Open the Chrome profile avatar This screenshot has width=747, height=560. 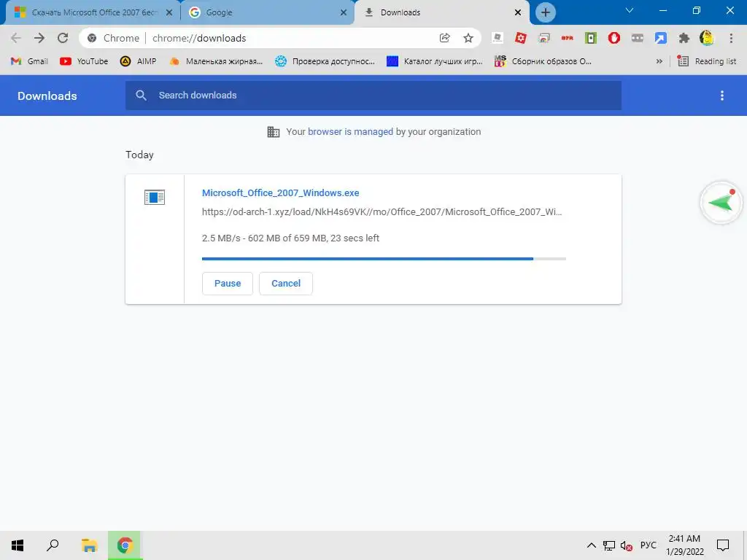tap(707, 38)
